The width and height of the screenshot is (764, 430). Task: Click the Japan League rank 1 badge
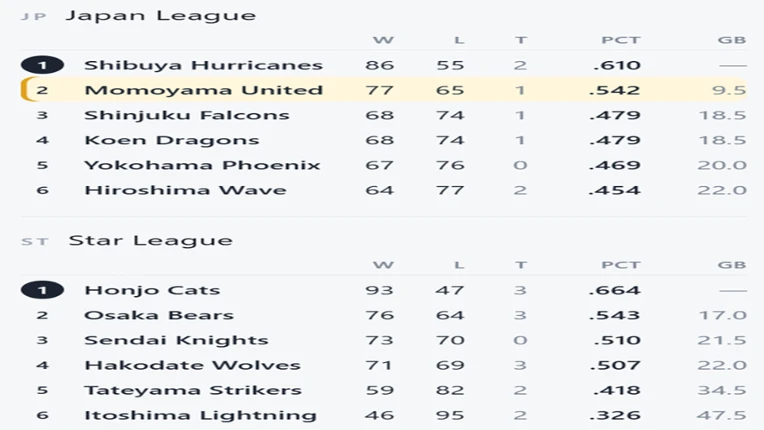pyautogui.click(x=42, y=65)
